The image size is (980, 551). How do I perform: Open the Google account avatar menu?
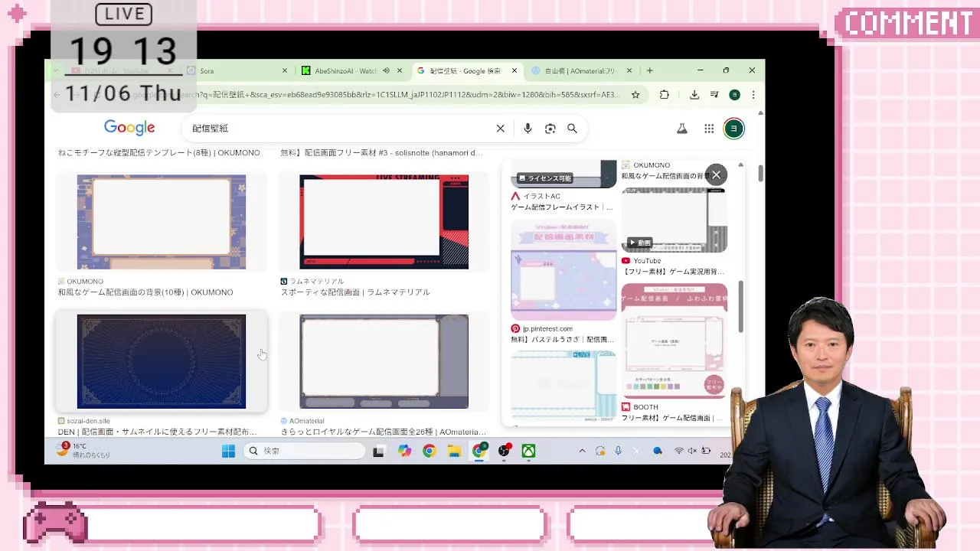pyautogui.click(x=733, y=129)
